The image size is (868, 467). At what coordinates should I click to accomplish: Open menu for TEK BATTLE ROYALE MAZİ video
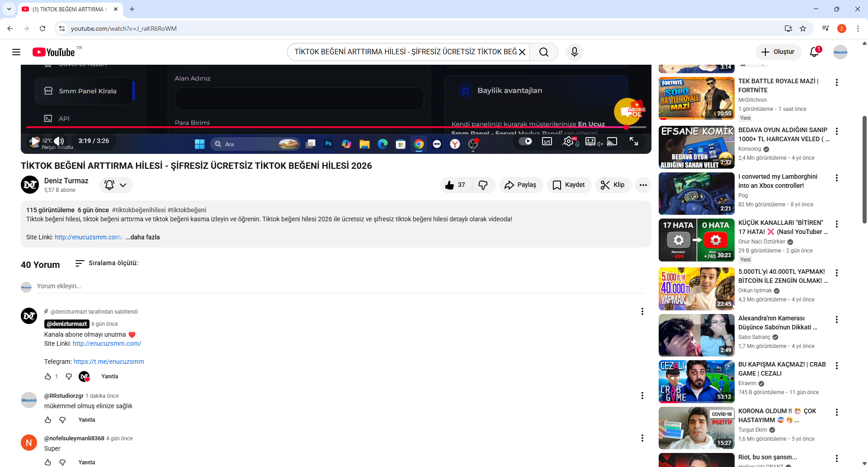point(837,82)
